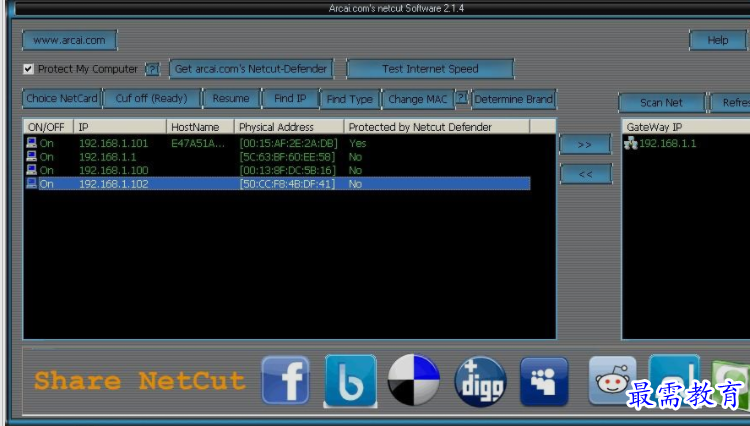This screenshot has width=750, height=426.
Task: Click the Facebook share icon
Action: point(286,380)
